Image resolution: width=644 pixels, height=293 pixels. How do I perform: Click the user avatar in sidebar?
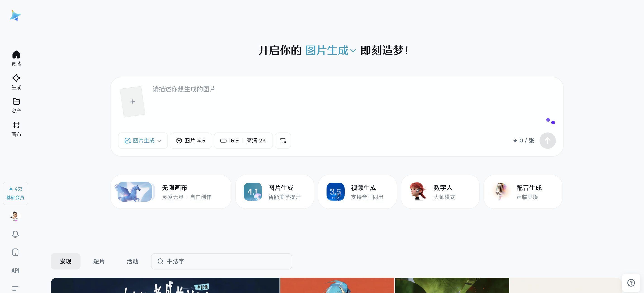(15, 216)
